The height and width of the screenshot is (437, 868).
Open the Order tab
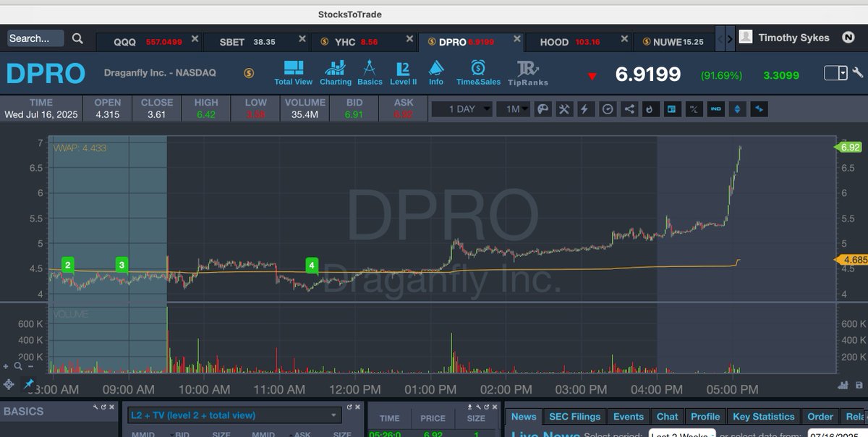[x=820, y=417]
